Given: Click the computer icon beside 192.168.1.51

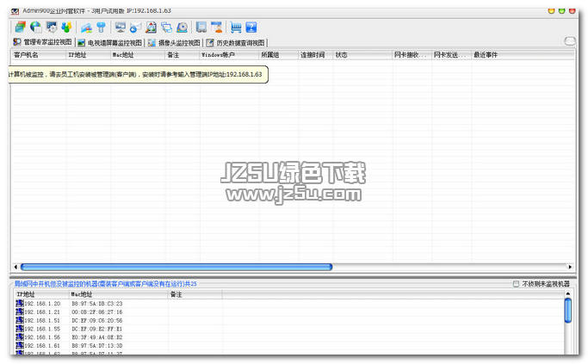Looking at the screenshot, I should click(20, 320).
